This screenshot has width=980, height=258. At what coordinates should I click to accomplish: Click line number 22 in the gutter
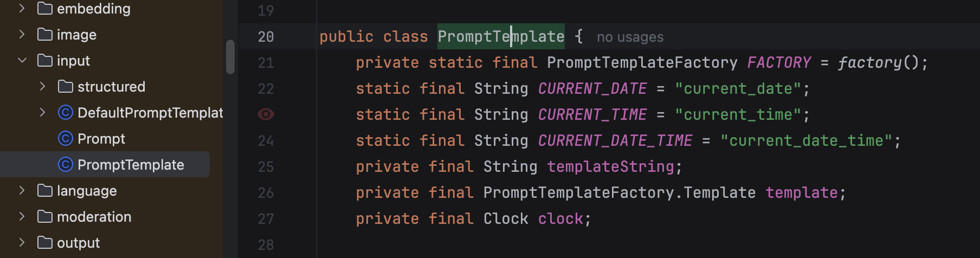pos(266,89)
